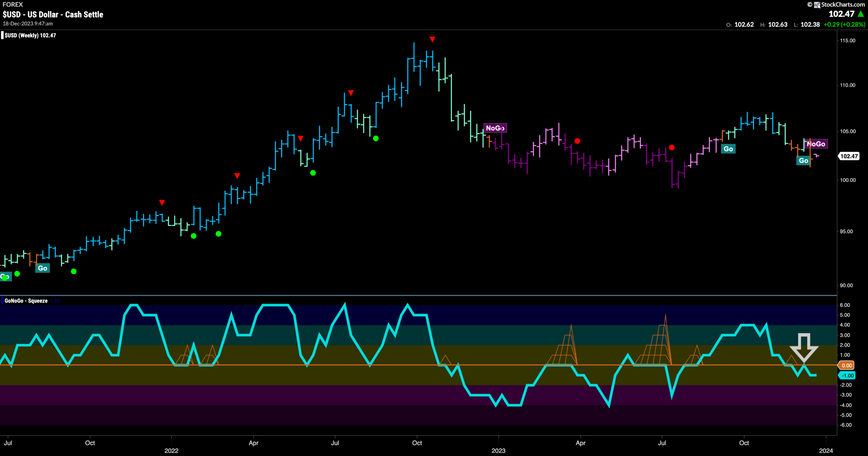Viewport: 868px width, 456px height.
Task: Click the dark blue squeeze band at 5.00
Action: pyautogui.click(x=418, y=315)
